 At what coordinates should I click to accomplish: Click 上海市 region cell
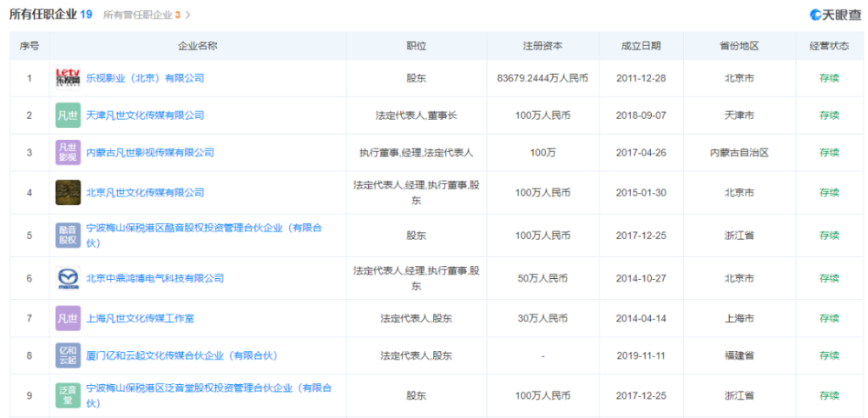tap(740, 318)
